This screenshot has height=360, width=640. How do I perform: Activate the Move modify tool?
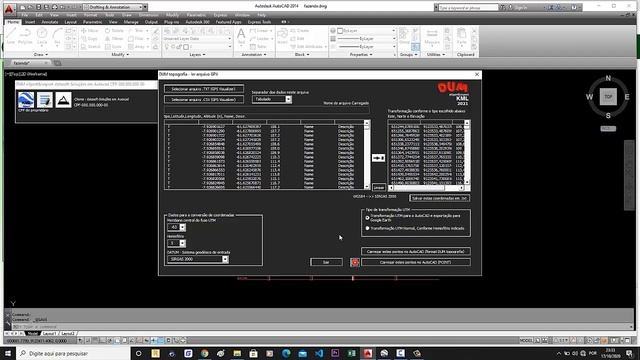click(x=90, y=31)
